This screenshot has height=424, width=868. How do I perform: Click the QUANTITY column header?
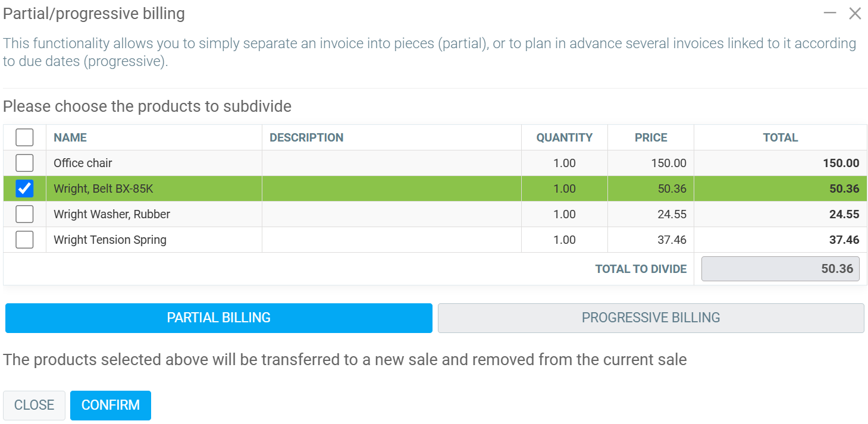click(564, 137)
